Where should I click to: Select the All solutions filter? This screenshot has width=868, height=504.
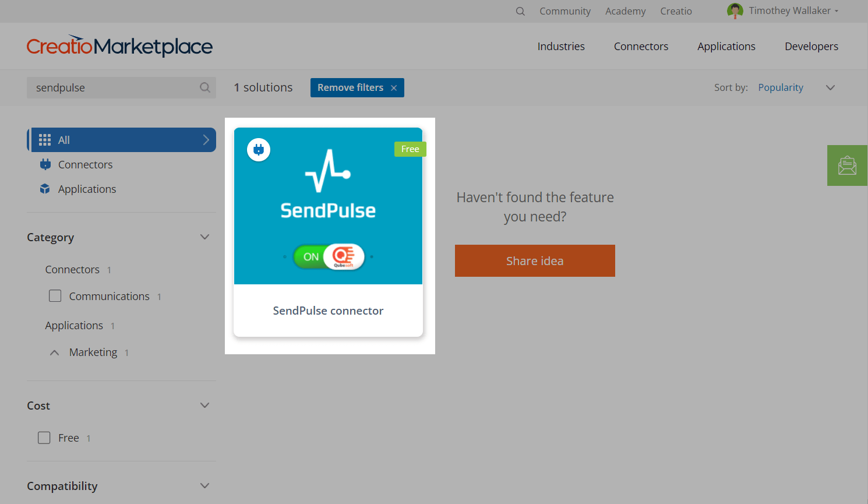coord(122,140)
